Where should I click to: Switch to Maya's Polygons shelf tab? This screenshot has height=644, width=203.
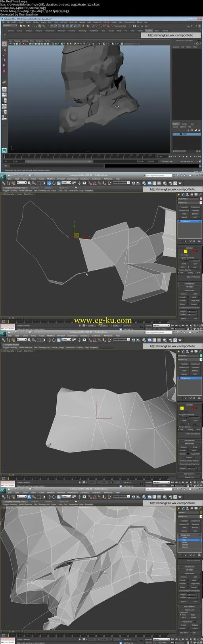coord(39,31)
